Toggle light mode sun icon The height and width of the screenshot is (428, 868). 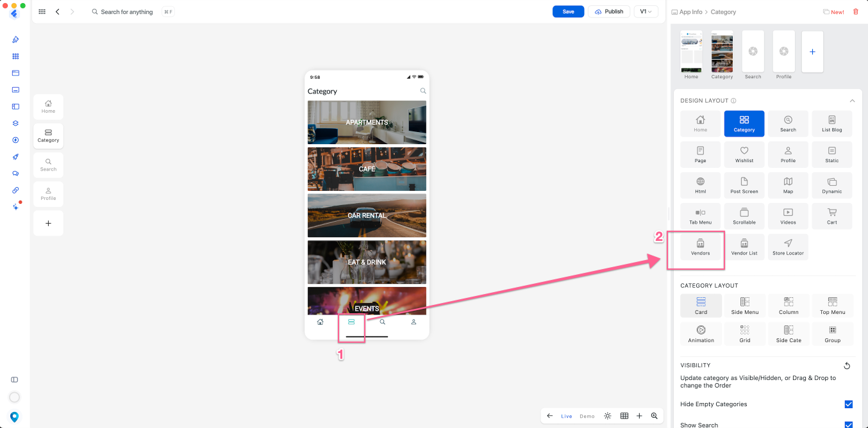coord(608,416)
